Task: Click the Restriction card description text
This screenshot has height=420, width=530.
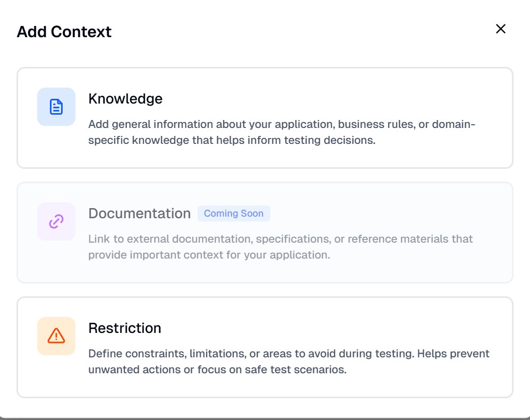Action: tap(288, 362)
